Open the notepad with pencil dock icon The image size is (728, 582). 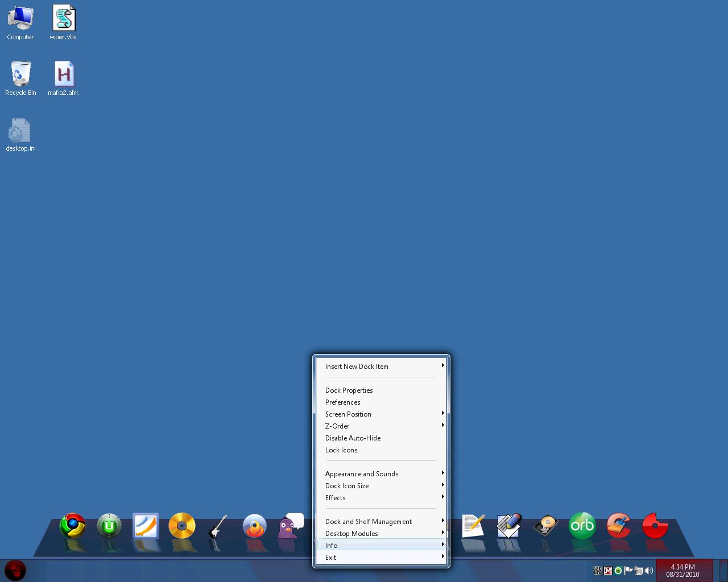tap(473, 526)
